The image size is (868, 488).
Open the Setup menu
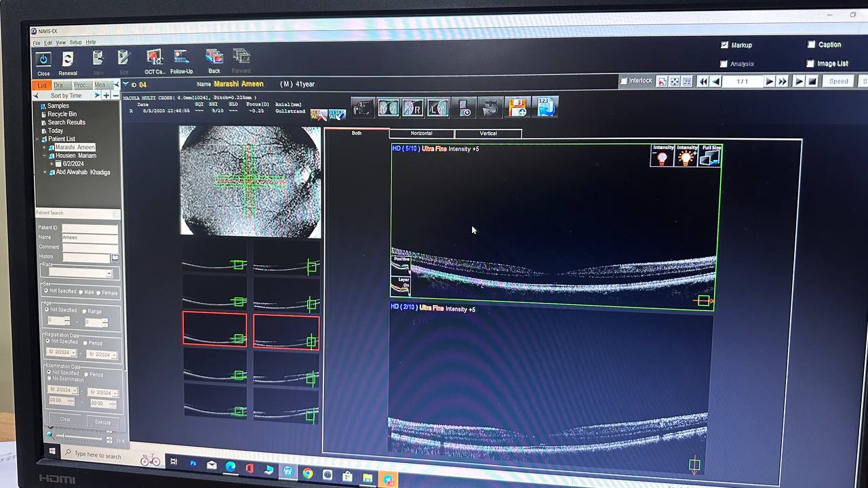(75, 42)
